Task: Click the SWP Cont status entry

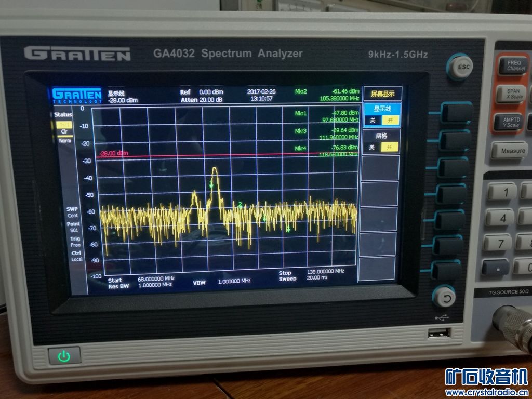Action: click(x=72, y=212)
